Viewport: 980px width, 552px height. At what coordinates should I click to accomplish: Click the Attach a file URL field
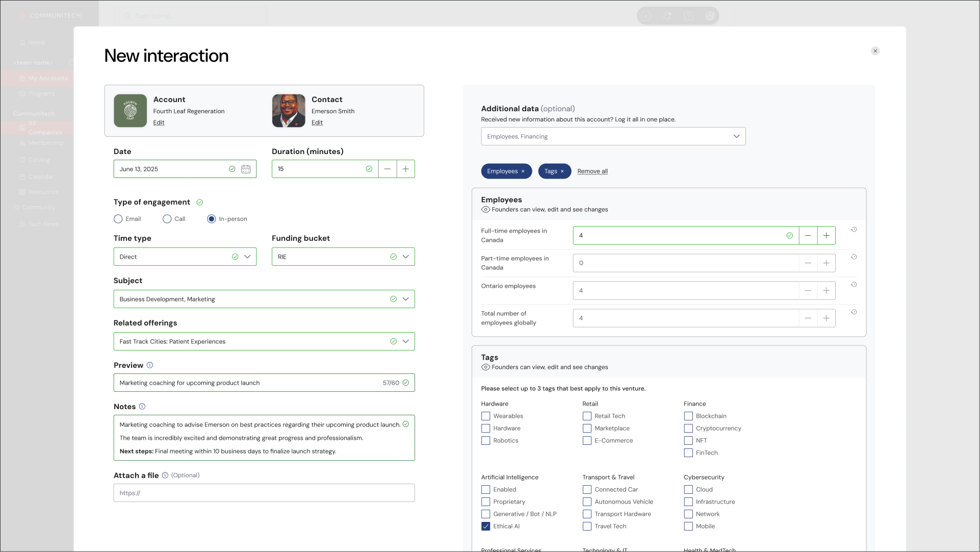(264, 493)
